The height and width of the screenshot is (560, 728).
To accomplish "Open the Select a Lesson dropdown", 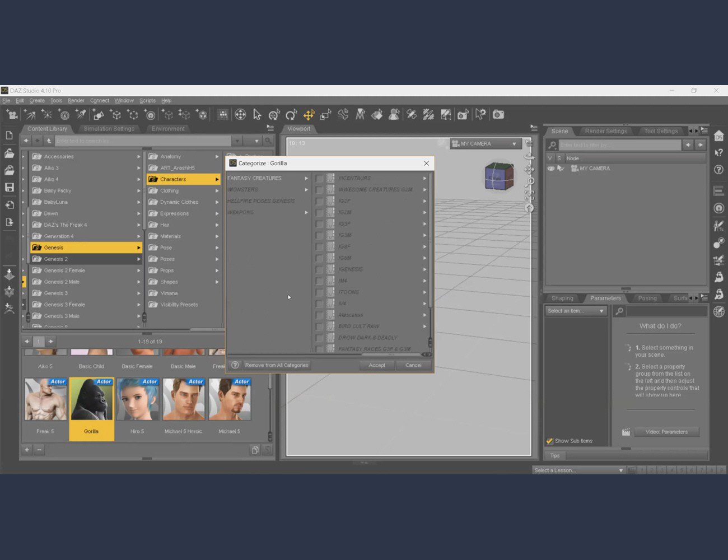I will [x=578, y=470].
